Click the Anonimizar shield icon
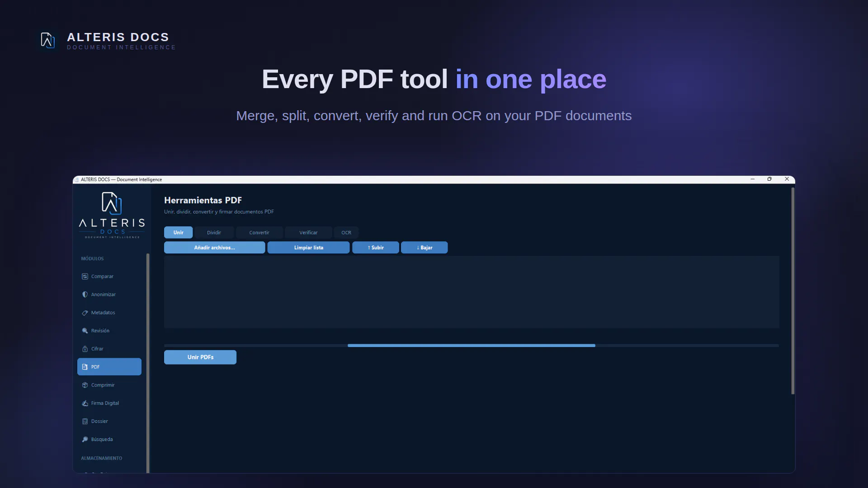 click(85, 294)
